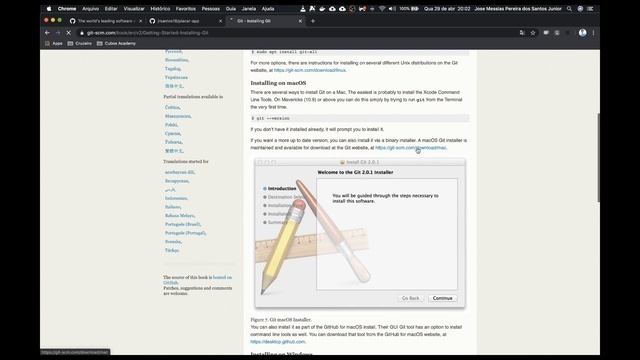Open a new browser tab
This screenshot has height=360, width=640.
(x=313, y=21)
